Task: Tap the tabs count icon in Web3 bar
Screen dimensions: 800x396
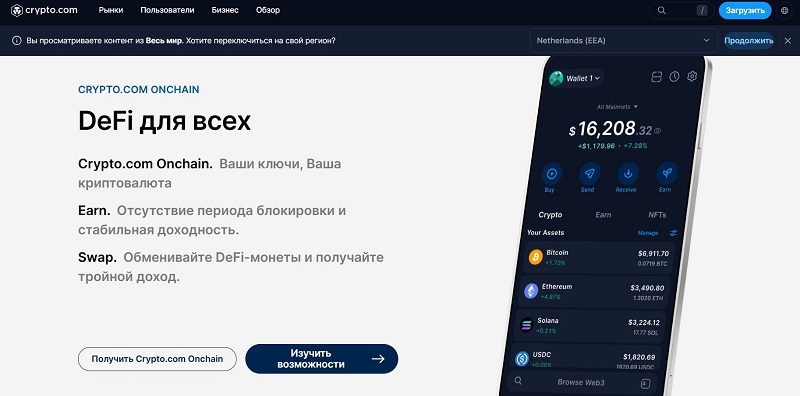Action: tap(645, 384)
